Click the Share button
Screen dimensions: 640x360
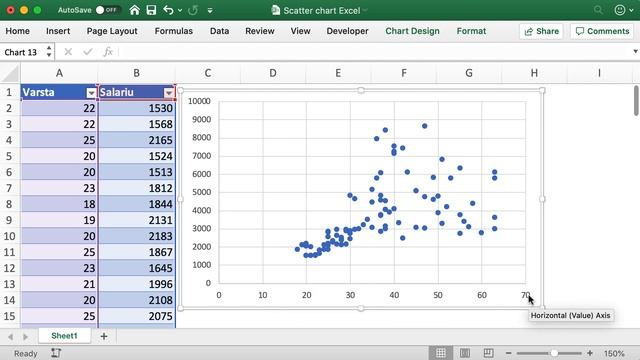[x=541, y=31]
